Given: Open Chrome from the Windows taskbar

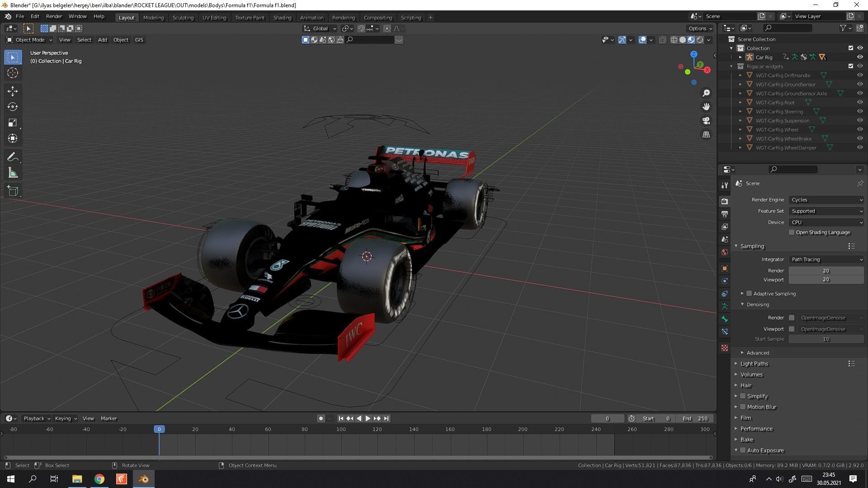Looking at the screenshot, I should [99, 479].
